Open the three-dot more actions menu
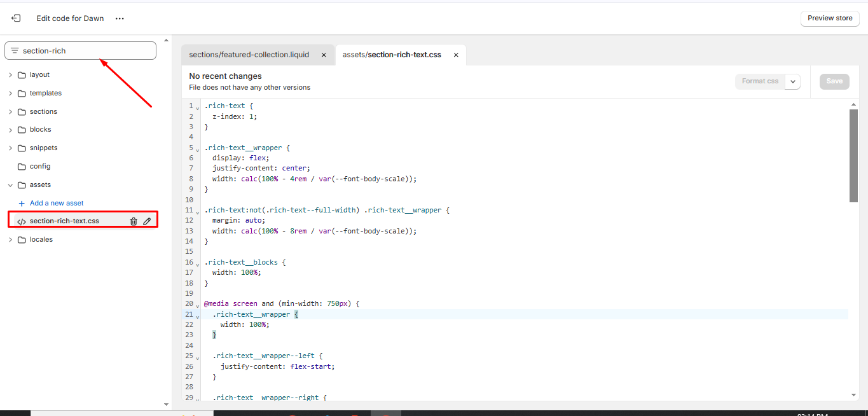The image size is (868, 416). pyautogui.click(x=120, y=18)
